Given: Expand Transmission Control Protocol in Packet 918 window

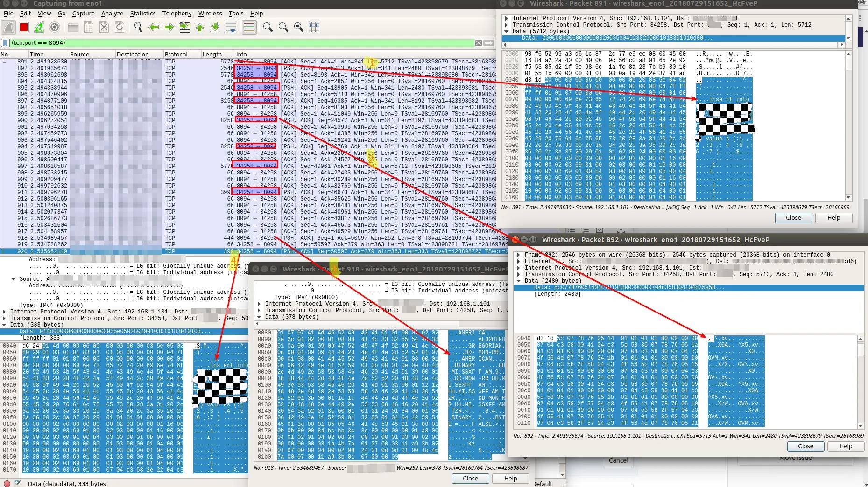Looking at the screenshot, I should (259, 310).
